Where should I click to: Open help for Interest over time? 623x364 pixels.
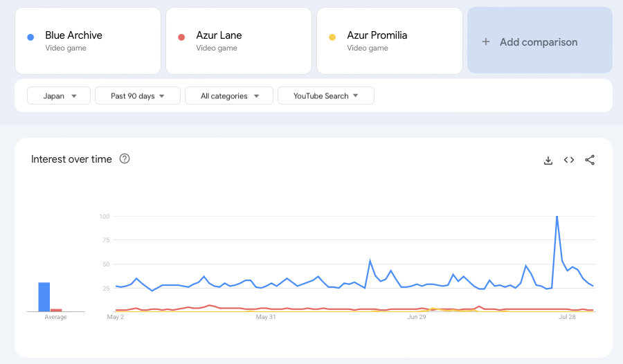[125, 158]
